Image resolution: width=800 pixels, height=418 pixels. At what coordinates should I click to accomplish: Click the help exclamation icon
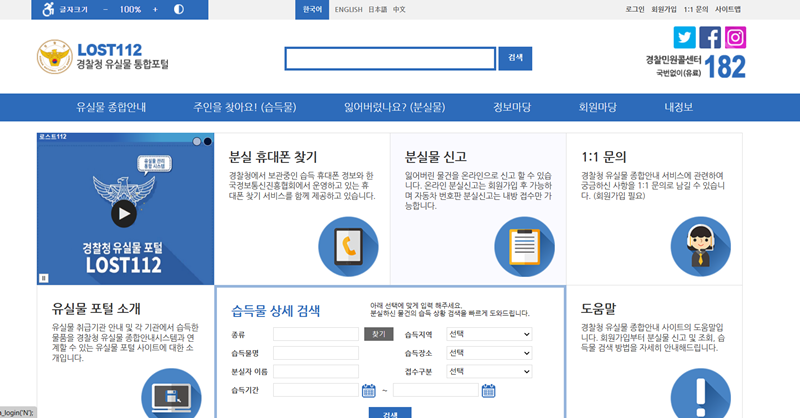(701, 395)
